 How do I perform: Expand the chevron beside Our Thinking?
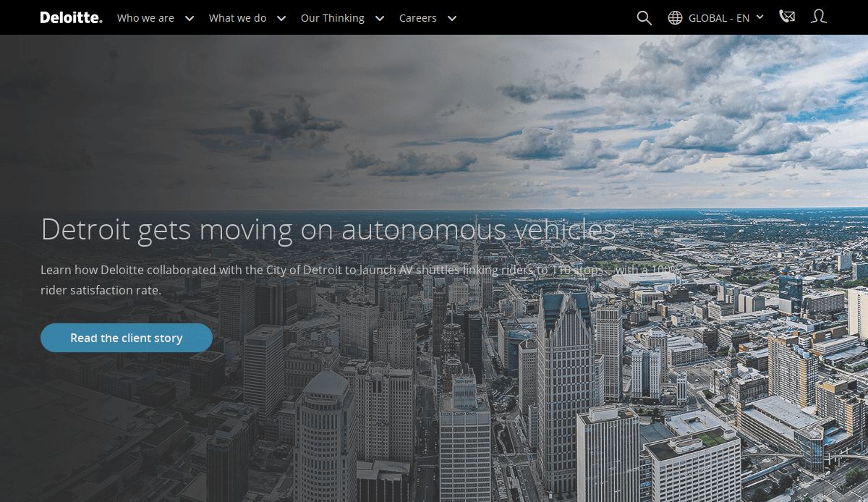tap(380, 18)
